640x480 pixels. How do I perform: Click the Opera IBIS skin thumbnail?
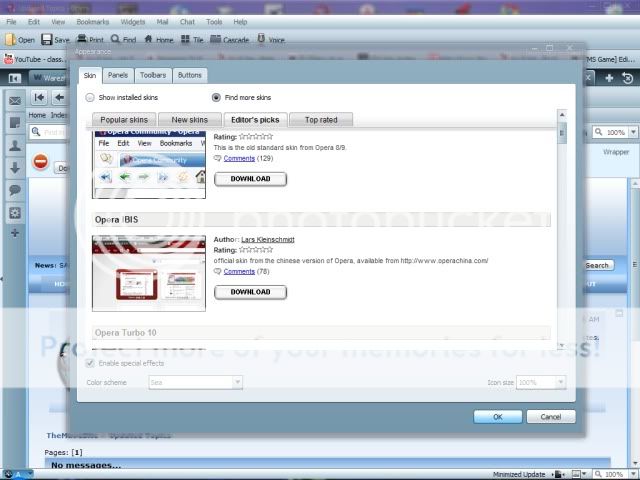[x=149, y=273]
